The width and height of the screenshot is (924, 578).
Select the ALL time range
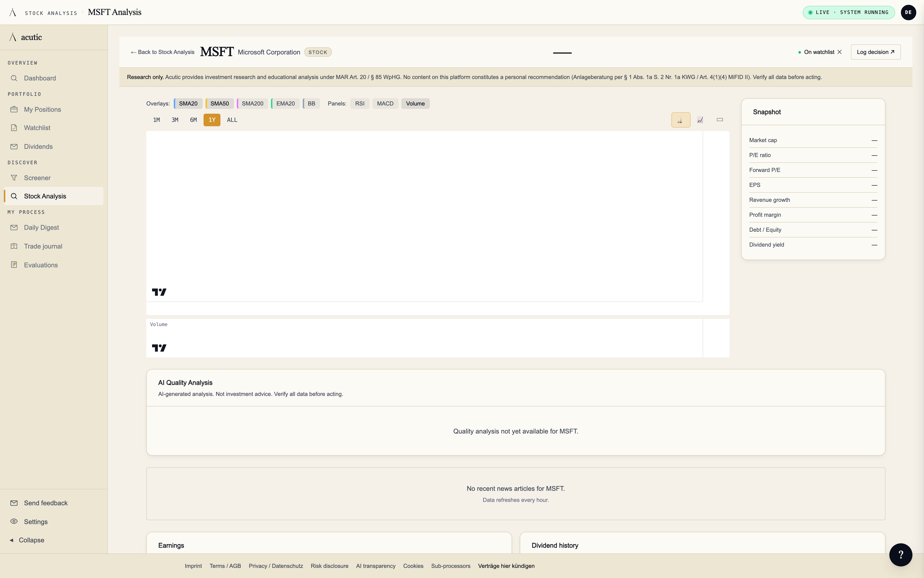click(x=232, y=120)
